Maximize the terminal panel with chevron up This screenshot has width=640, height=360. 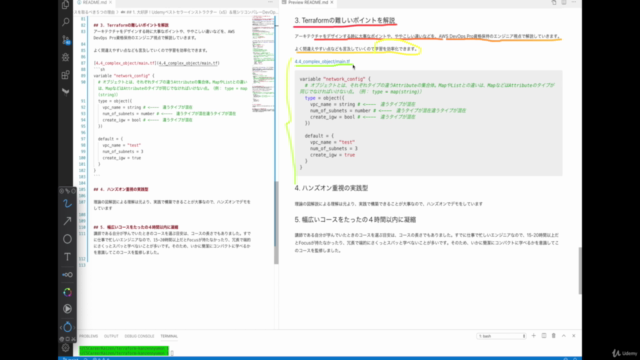coord(564,336)
